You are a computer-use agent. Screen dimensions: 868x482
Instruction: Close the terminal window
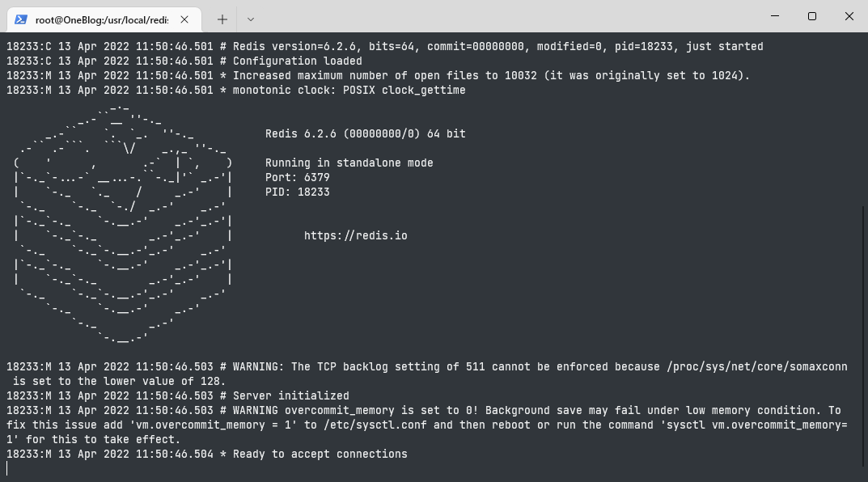point(849,16)
